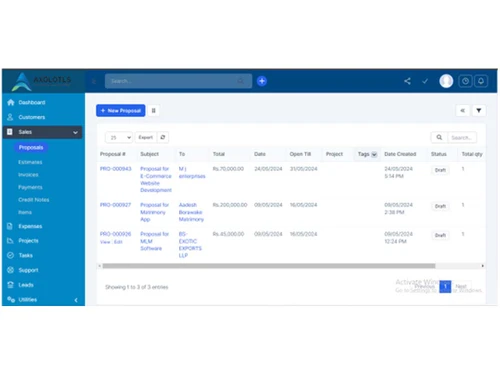This screenshot has width=500, height=375.
Task: Open M j enterprises customer link
Action: point(192,172)
